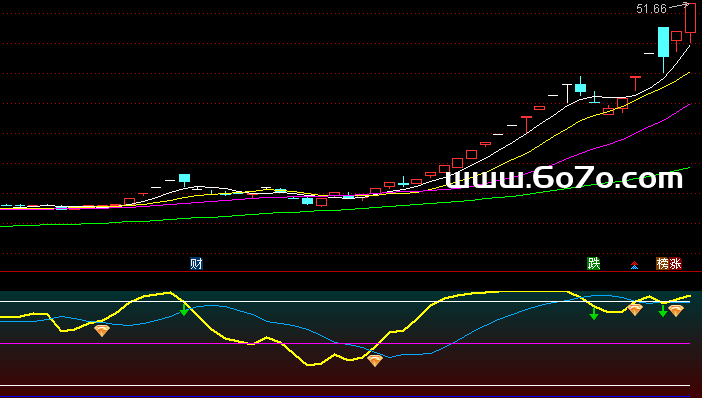Viewport: 702px width, 398px height.
Task: Open the brown 榜 ranking icon
Action: point(662,264)
